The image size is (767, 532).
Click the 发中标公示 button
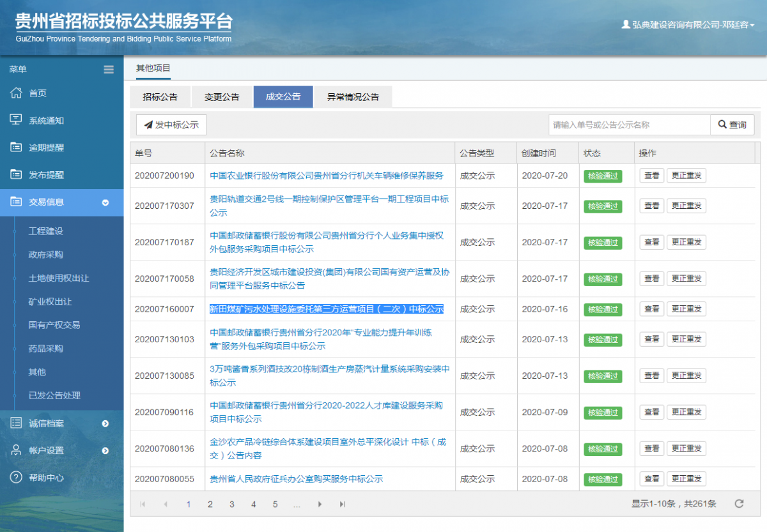coord(171,125)
